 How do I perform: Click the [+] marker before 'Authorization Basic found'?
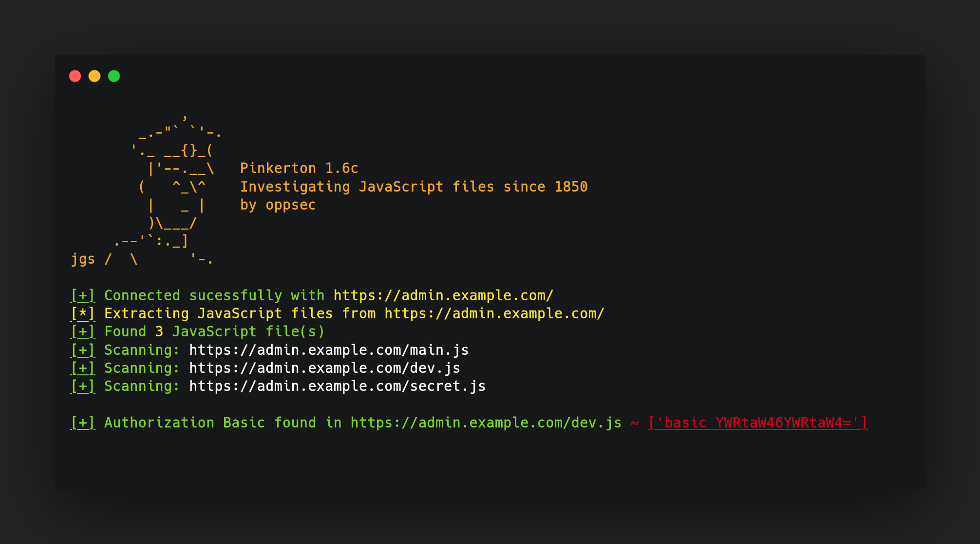tap(83, 423)
